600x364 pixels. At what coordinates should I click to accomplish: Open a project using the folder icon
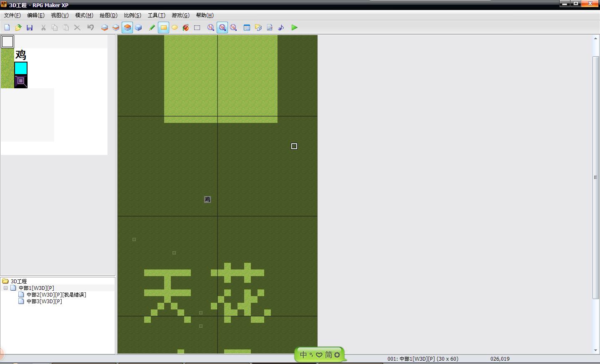(x=18, y=27)
